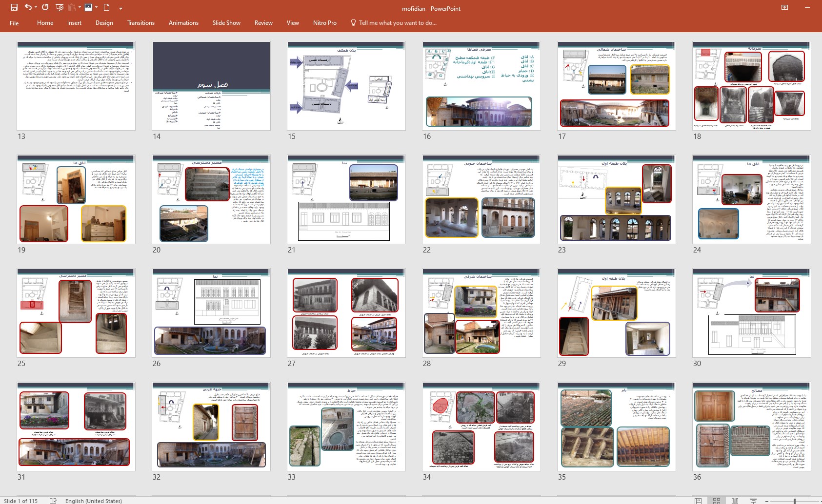Toggle the Notes pane in status bar
The image size is (822, 504).
click(698, 501)
